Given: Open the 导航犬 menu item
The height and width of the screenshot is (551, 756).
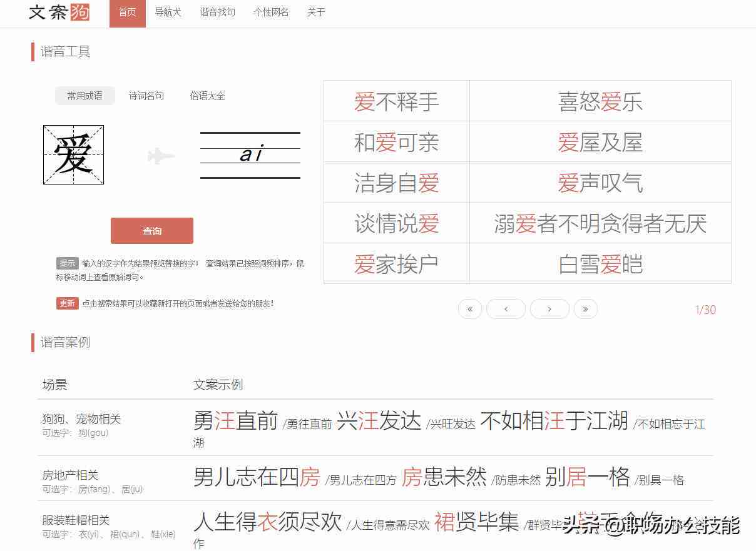Looking at the screenshot, I should 168,12.
